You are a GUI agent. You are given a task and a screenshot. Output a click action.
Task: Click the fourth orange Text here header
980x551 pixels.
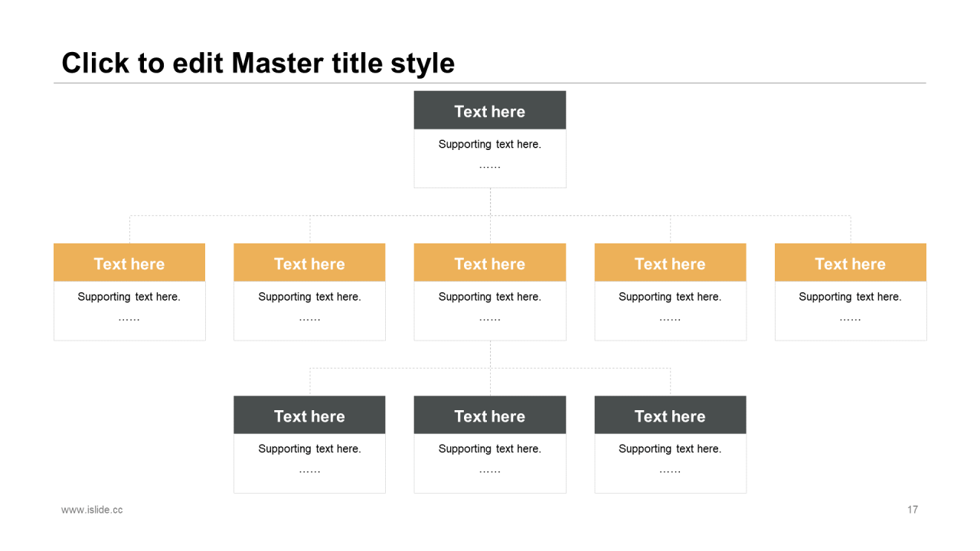[x=670, y=263]
